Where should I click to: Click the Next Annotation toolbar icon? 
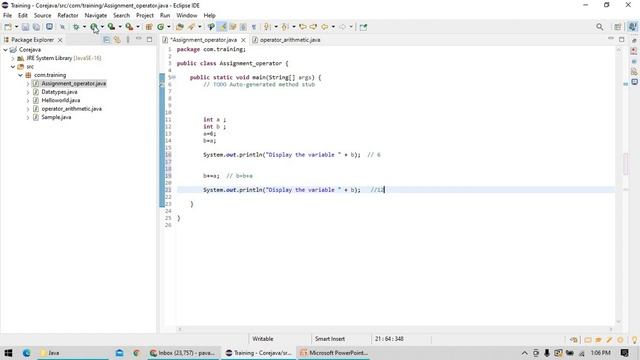coord(267,27)
